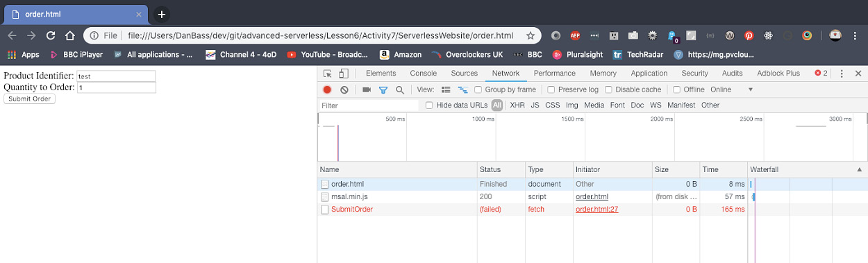Open the Application tab
The width and height of the screenshot is (868, 263).
click(649, 74)
